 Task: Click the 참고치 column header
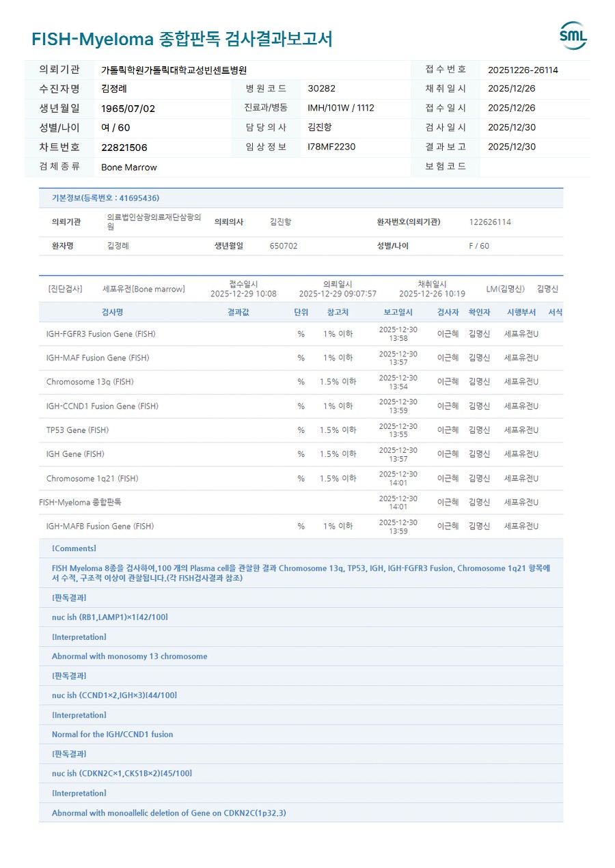(338, 312)
